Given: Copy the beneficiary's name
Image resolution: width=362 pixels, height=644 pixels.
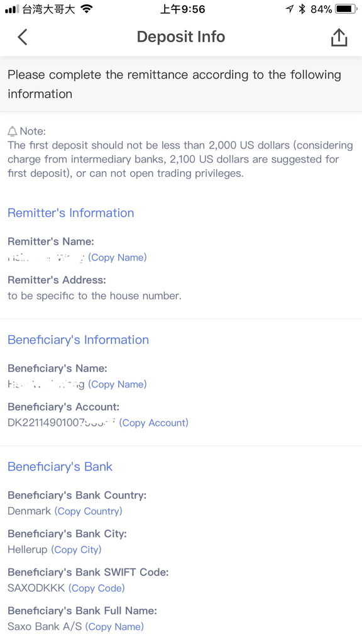Looking at the screenshot, I should (x=118, y=384).
